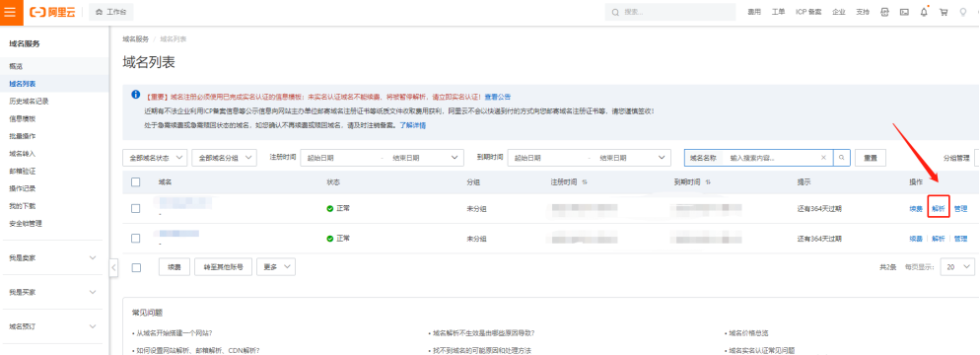Screen dimensions: 980x355
Task: Click 管理 in the first domain row
Action: point(960,209)
